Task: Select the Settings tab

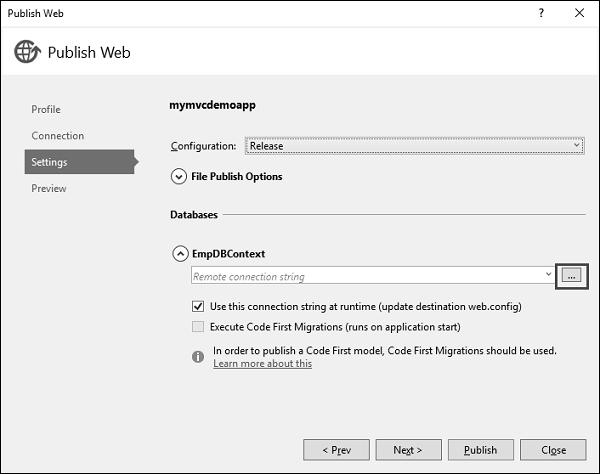Action: click(x=49, y=162)
